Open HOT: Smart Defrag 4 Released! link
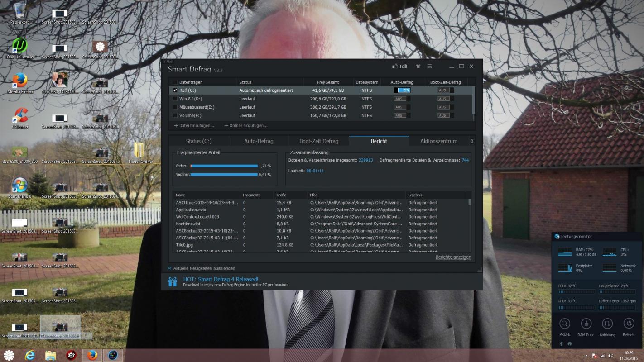 (221, 279)
